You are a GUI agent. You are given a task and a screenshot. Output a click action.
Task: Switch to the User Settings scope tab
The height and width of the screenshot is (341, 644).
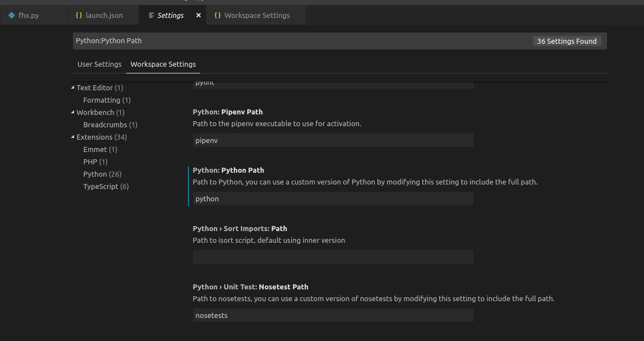click(x=99, y=64)
